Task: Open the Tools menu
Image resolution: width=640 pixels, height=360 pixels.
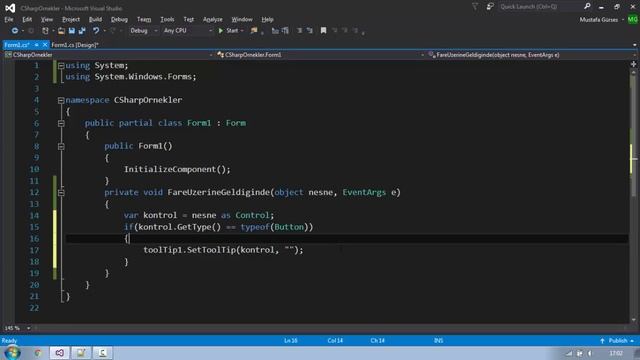Action: [x=167, y=19]
